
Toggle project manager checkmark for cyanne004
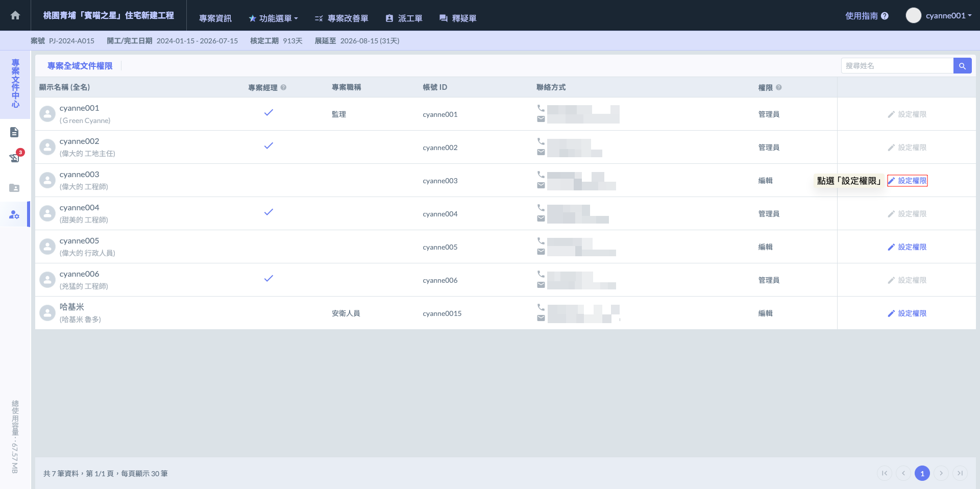pyautogui.click(x=268, y=212)
